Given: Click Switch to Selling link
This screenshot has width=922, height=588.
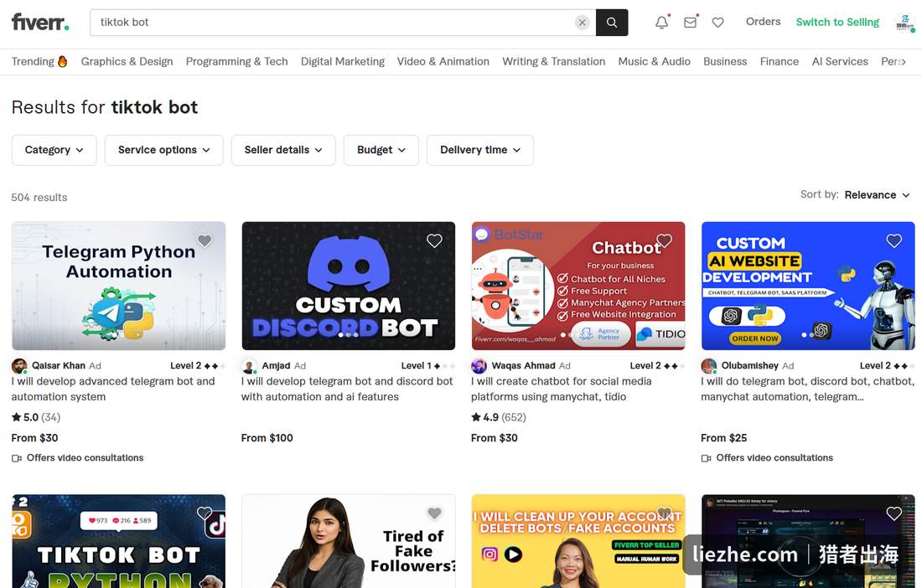Looking at the screenshot, I should (x=838, y=23).
